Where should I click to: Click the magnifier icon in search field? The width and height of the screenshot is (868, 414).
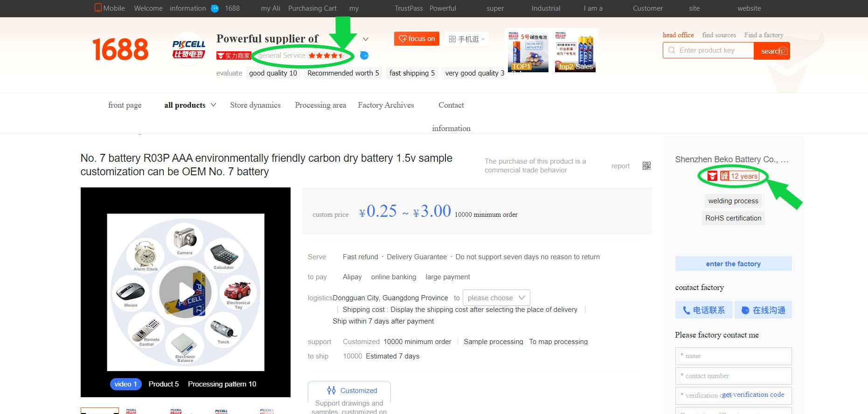pos(672,50)
